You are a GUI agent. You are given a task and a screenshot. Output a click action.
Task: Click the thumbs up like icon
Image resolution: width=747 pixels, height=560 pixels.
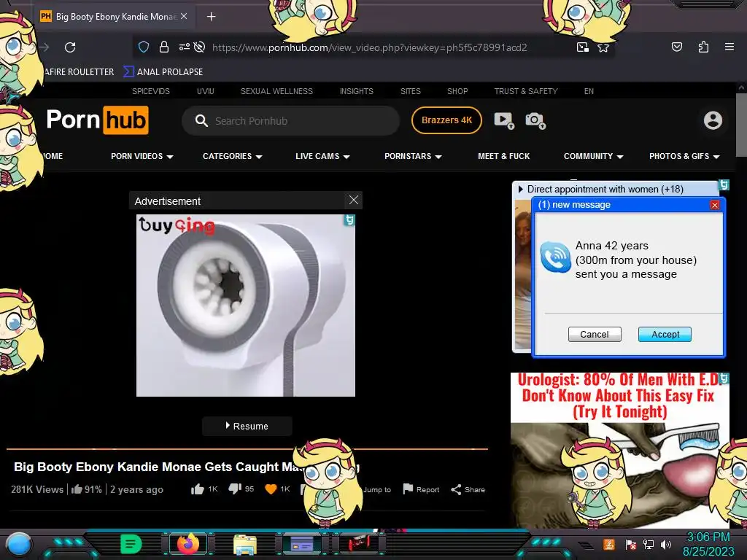tap(197, 489)
